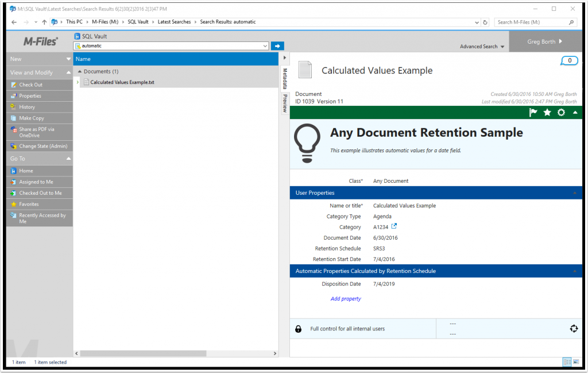Viewport: 588px width, 373px height.
Task: Click the permissions gear icon near access settings
Action: coord(574,328)
